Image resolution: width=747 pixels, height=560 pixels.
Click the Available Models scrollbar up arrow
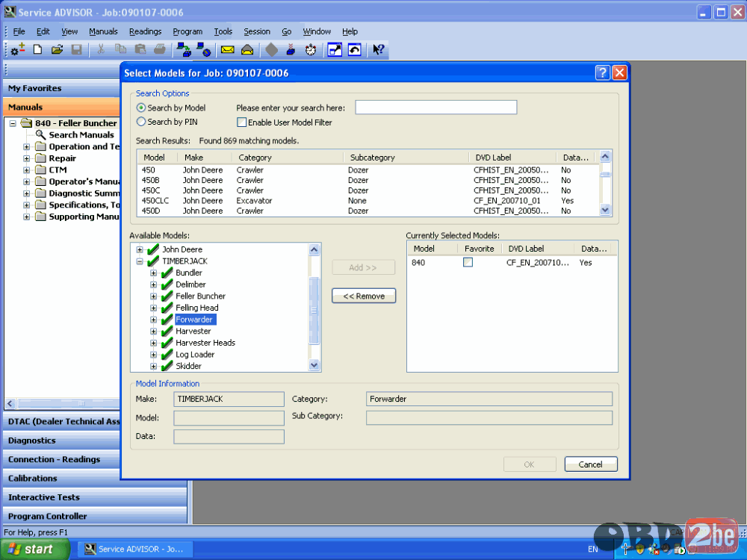click(x=314, y=249)
